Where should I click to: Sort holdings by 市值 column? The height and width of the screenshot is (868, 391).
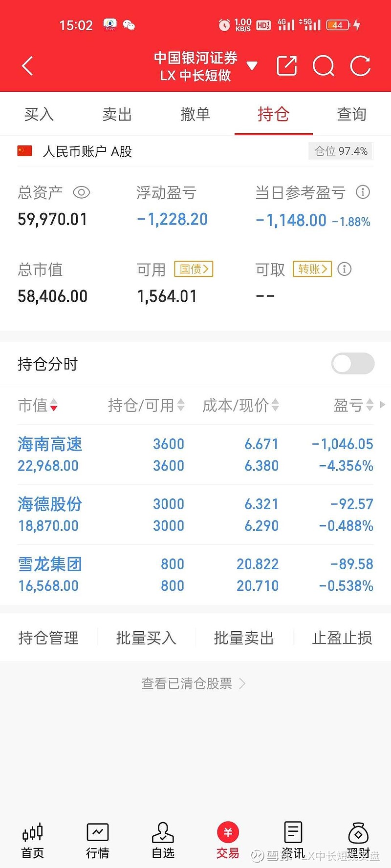coord(38,405)
